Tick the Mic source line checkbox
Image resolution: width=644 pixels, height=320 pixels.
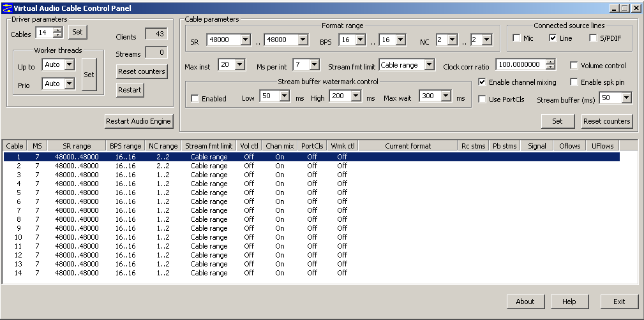click(x=517, y=38)
